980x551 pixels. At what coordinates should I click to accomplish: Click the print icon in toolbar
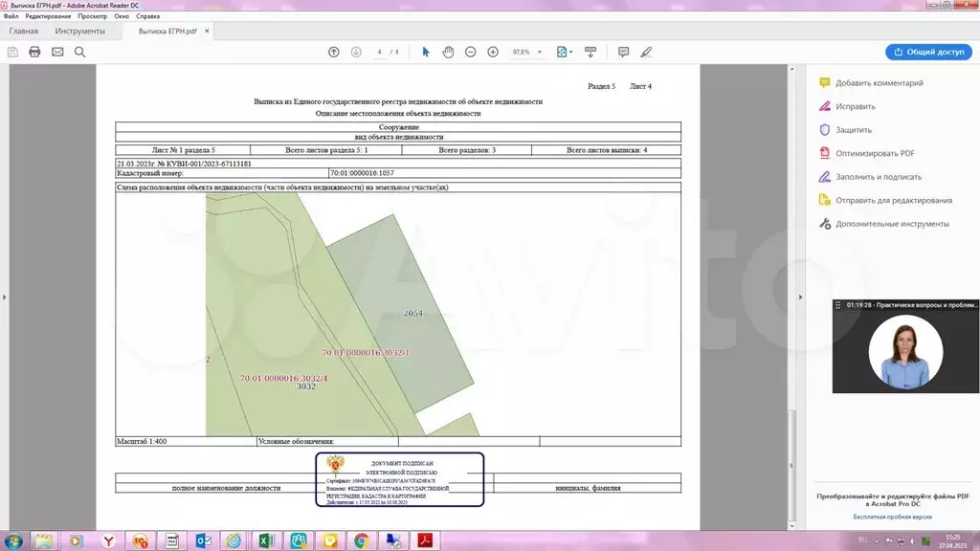click(34, 52)
